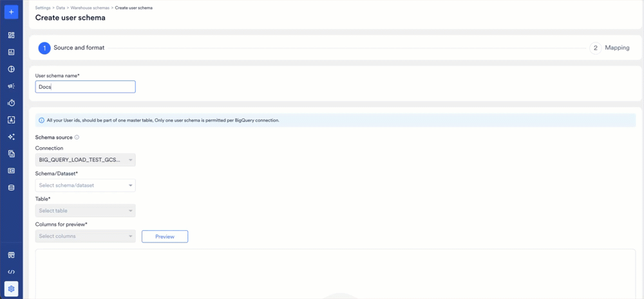Open the bar chart analytics icon in sidebar
Image resolution: width=644 pixels, height=299 pixels.
click(11, 52)
